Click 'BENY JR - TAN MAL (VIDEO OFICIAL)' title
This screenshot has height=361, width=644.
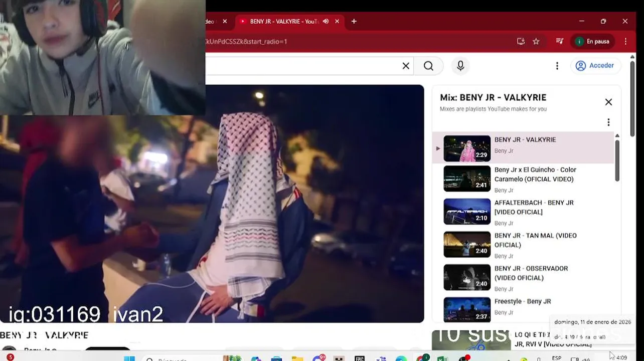tap(536, 240)
